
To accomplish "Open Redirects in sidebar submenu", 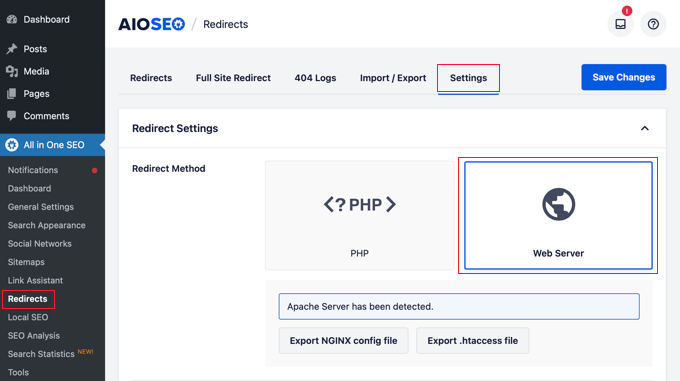I will [27, 299].
